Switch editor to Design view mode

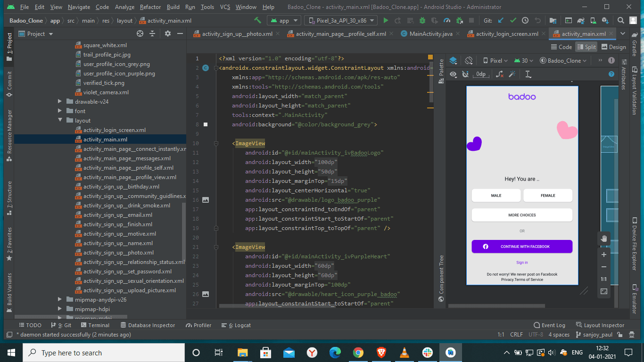(x=612, y=47)
